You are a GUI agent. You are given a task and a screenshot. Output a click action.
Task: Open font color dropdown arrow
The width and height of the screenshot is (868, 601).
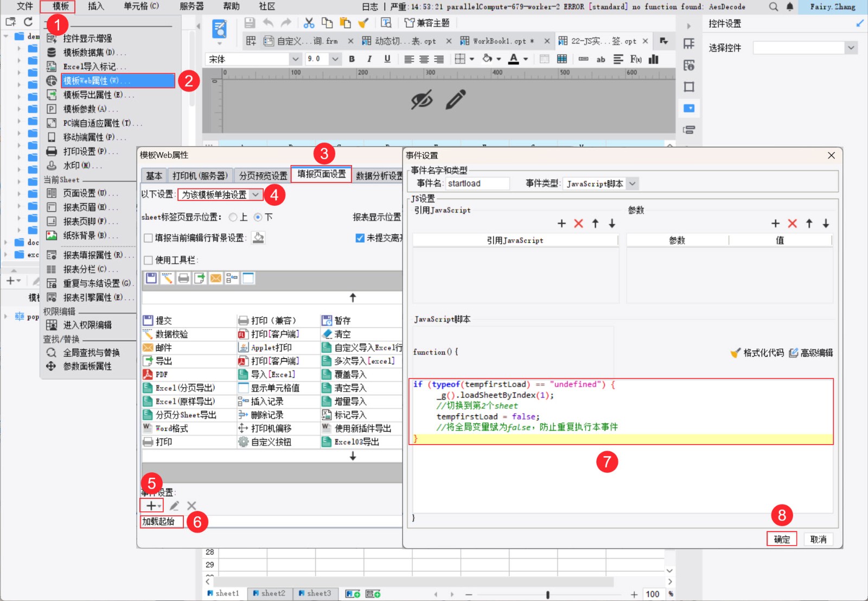(526, 59)
